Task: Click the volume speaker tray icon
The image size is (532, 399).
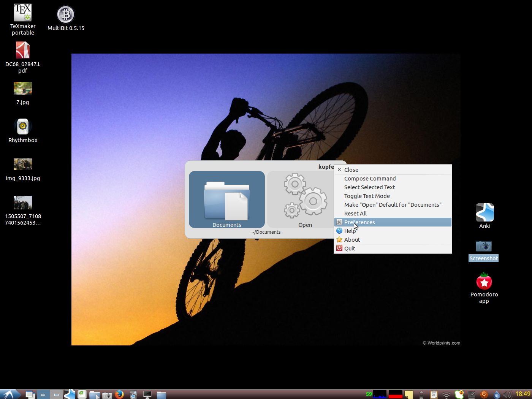Action: [507, 394]
